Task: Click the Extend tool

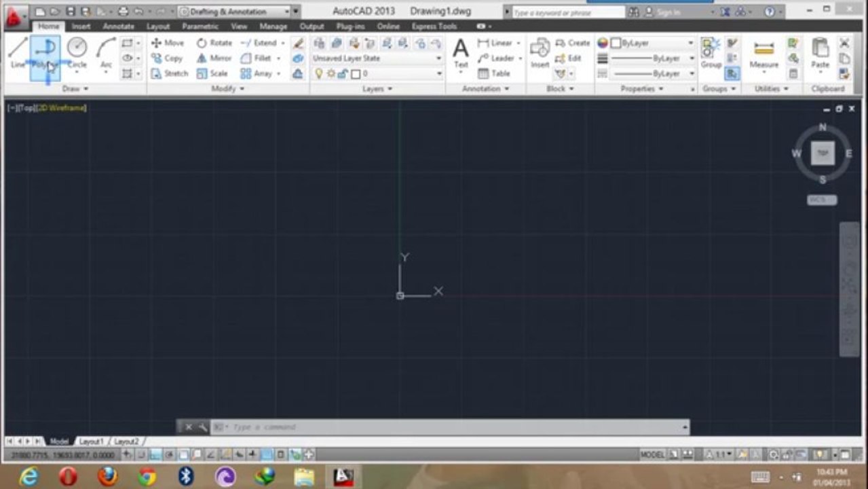Action: pos(259,43)
